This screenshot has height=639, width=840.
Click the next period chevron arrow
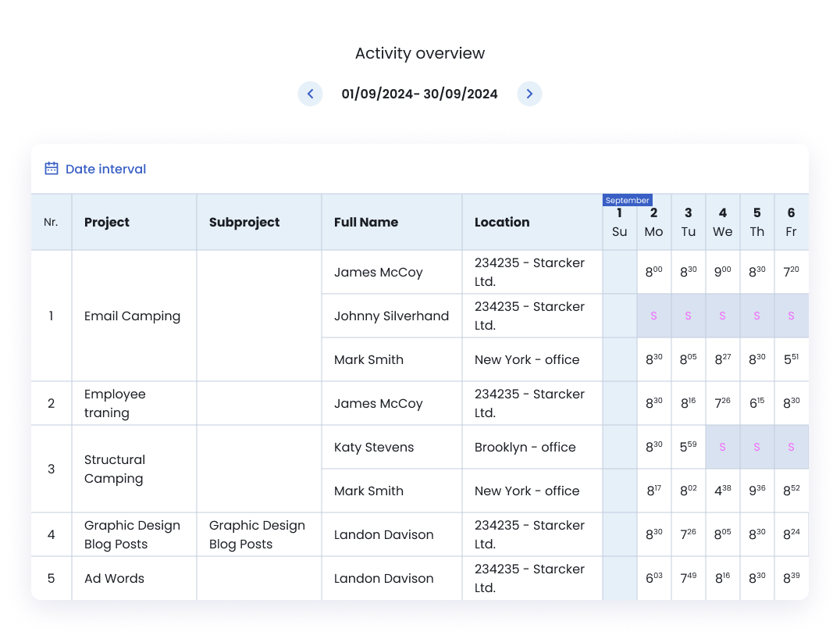[x=529, y=93]
